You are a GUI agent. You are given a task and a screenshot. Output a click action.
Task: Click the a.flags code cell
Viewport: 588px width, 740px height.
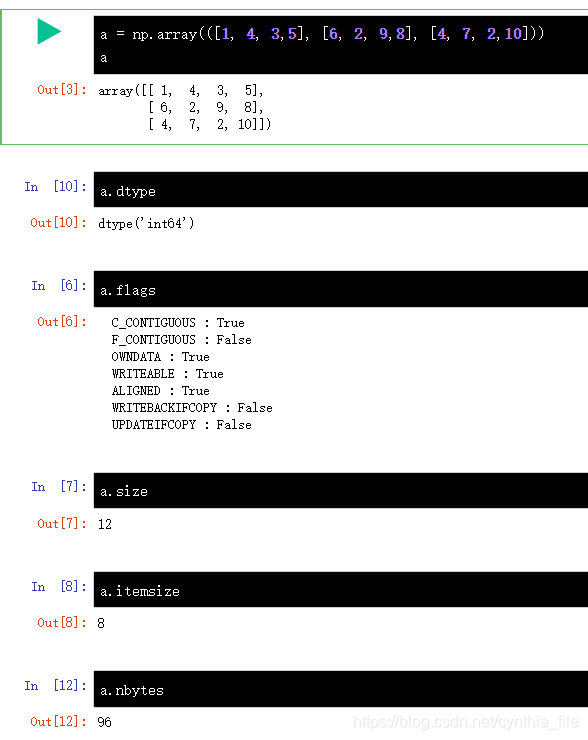[341, 289]
